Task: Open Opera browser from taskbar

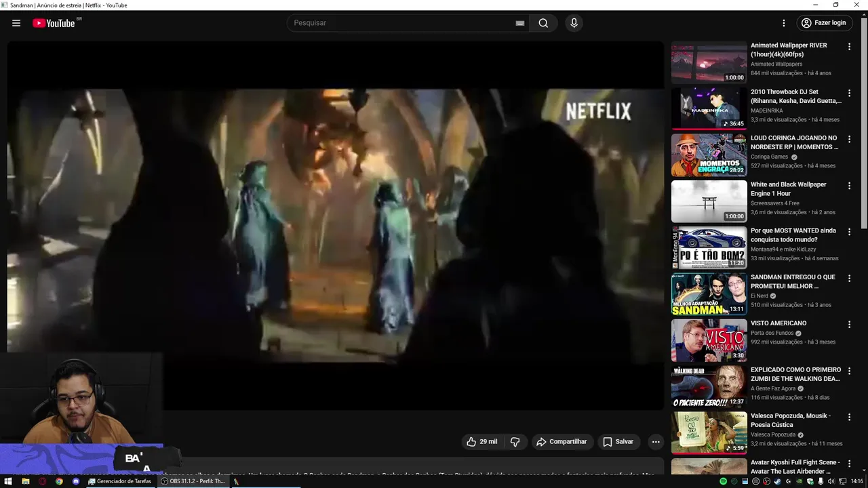Action: pos(42,481)
